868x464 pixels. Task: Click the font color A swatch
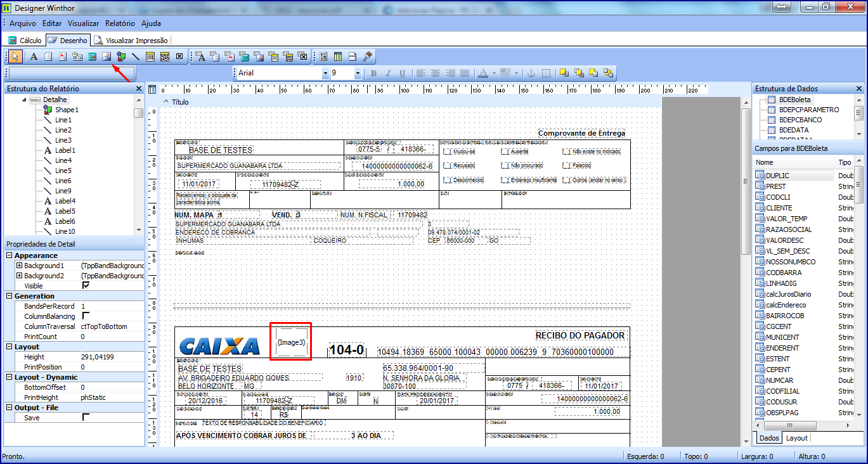483,73
